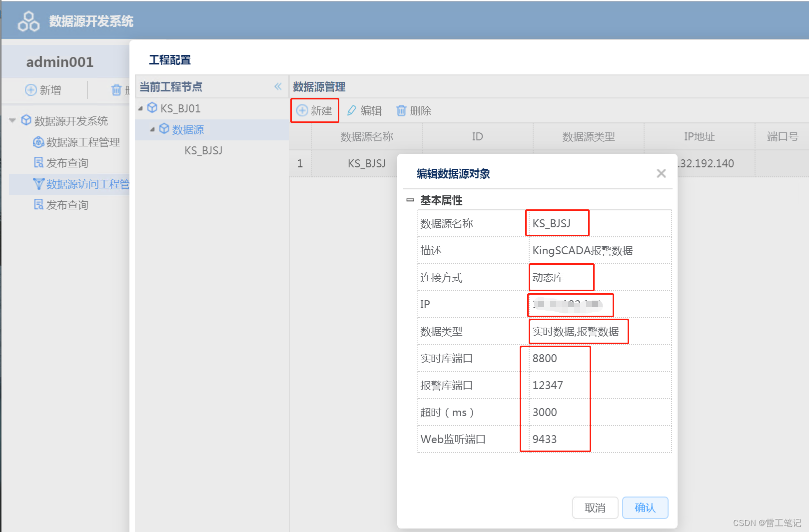Click the trash delete icon in sidebar
This screenshot has height=532, width=809.
pos(116,90)
